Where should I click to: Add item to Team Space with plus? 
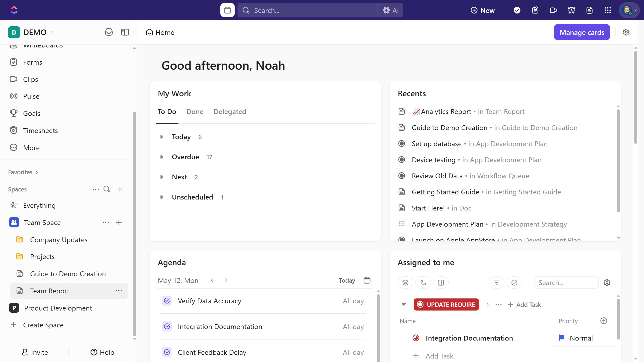[x=119, y=222]
